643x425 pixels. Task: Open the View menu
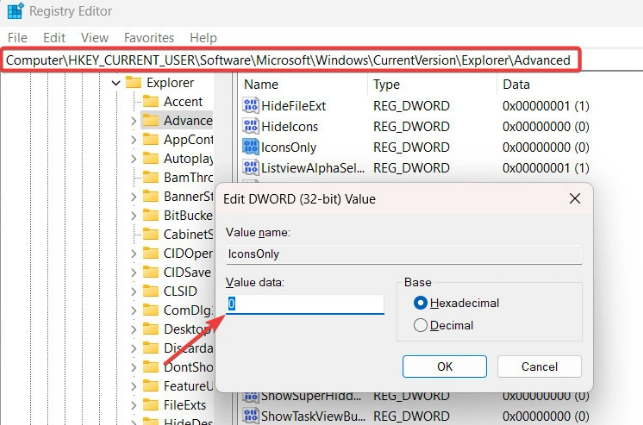[95, 38]
